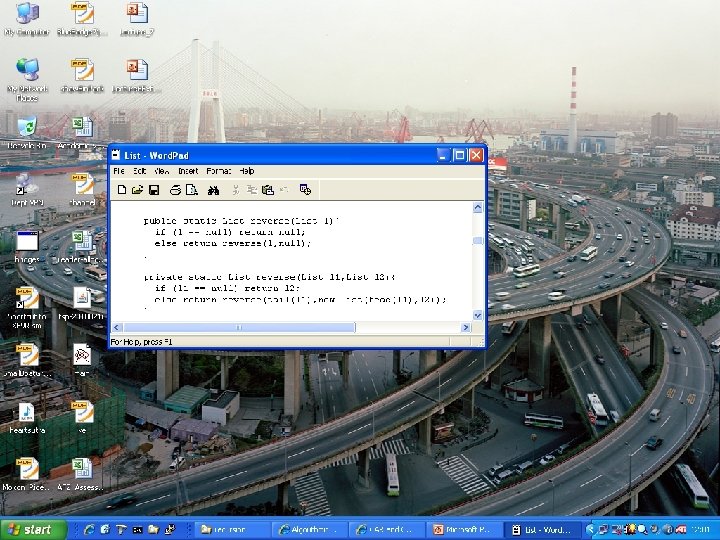Image resolution: width=720 pixels, height=540 pixels.
Task: Click inside the WordPad text editing area
Action: [x=292, y=262]
